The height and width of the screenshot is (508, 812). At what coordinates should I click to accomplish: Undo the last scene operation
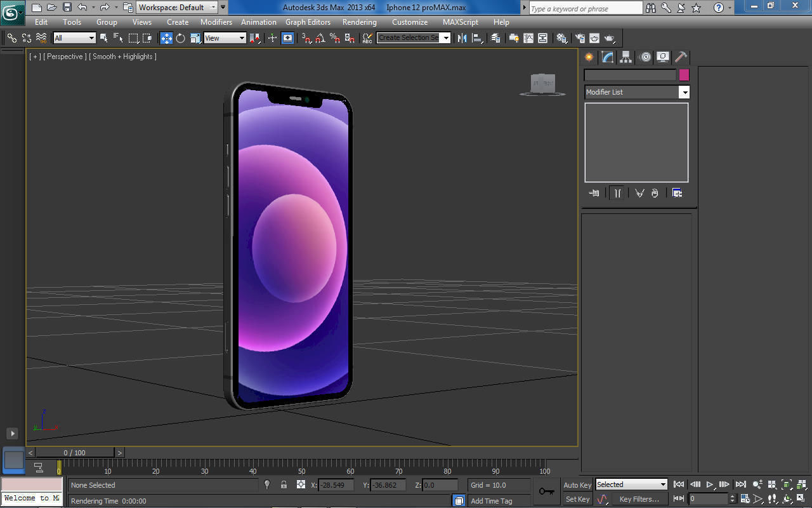[82, 8]
